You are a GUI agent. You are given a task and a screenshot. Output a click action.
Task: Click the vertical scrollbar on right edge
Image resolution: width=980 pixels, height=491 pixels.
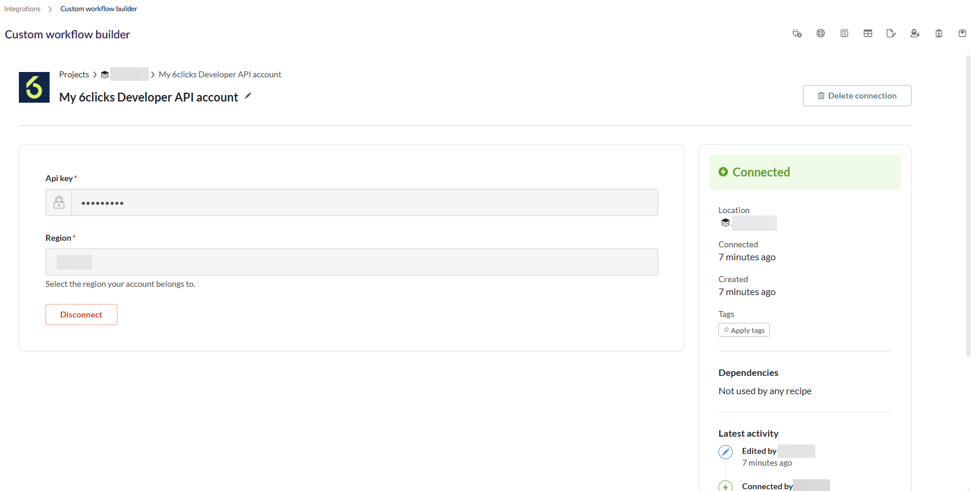click(x=968, y=205)
